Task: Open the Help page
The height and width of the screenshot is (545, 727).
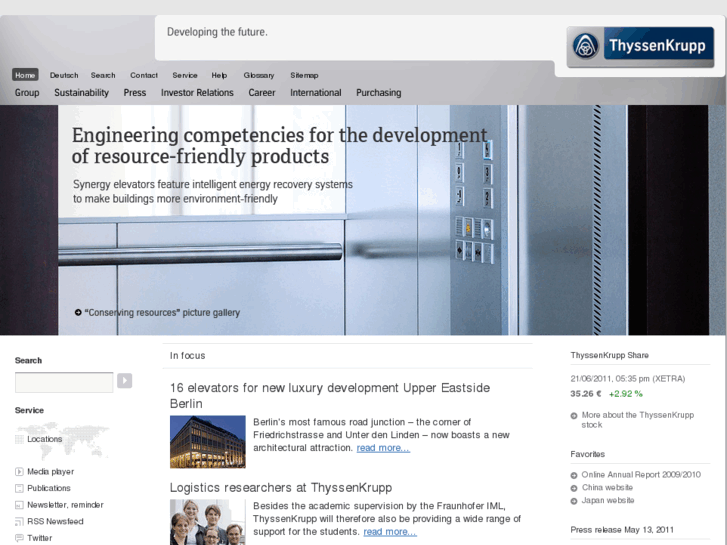Action: pos(219,75)
